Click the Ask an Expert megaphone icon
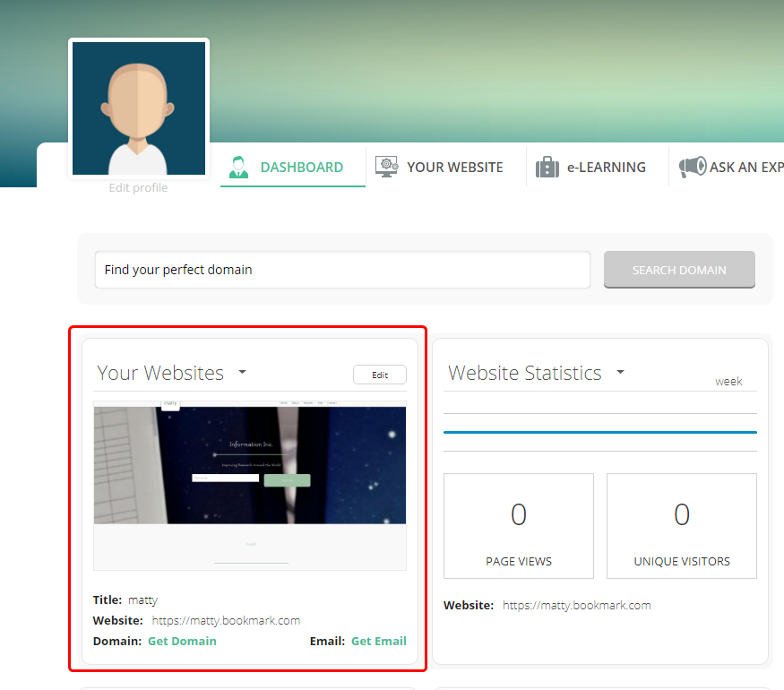Screen dimensions: 784x690 point(692,167)
